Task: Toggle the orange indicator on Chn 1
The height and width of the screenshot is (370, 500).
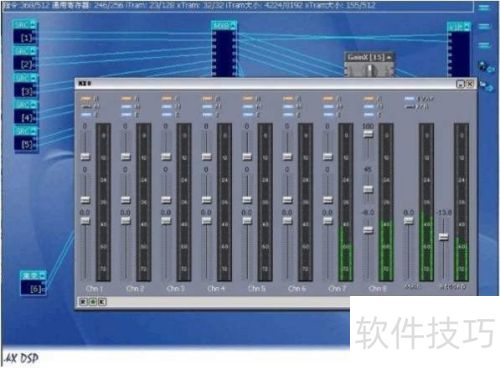Action: 86,99
